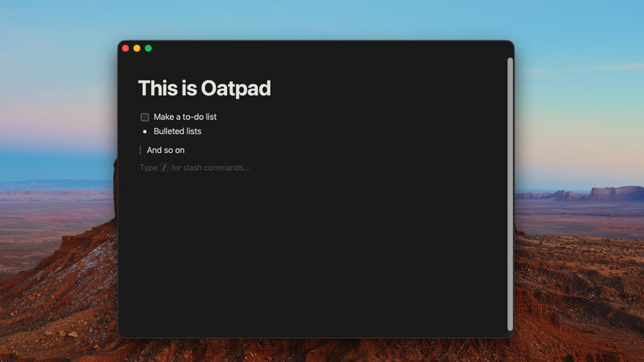Click the 'This is Oatpad' heading
Viewport: 644px width, 362px height.
pos(205,88)
